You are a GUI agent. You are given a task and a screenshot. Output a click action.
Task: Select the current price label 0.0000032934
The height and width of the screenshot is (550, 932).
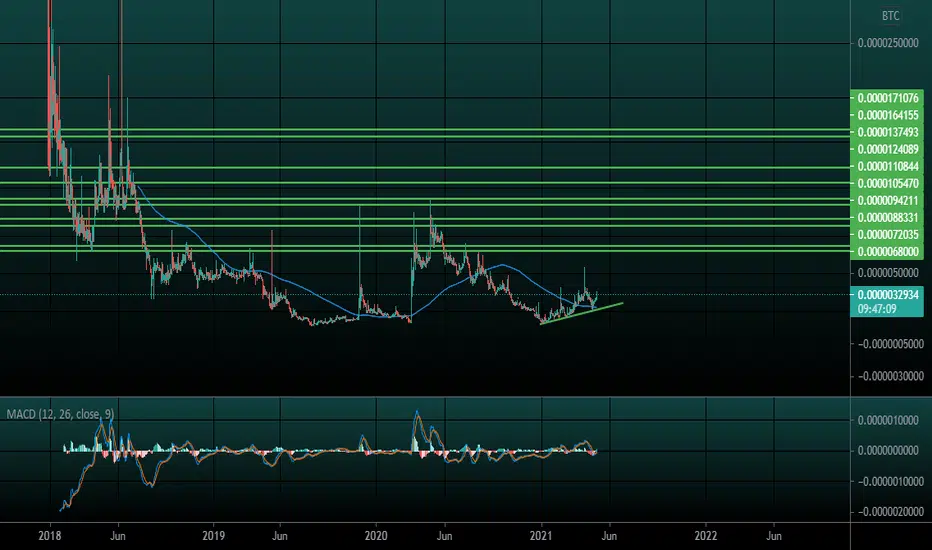coord(888,295)
